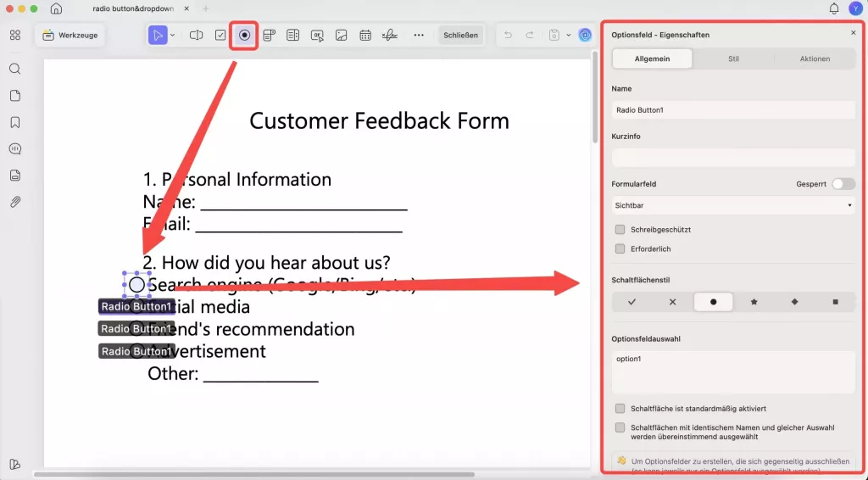Image resolution: width=868 pixels, height=480 pixels.
Task: Click the redo arrow
Action: [530, 35]
